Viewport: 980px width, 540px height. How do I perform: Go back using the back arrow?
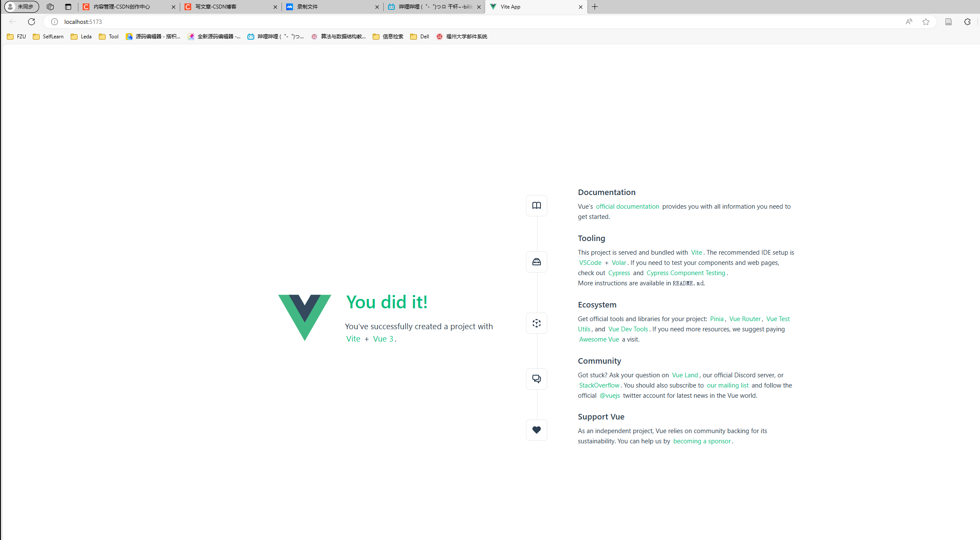point(13,22)
